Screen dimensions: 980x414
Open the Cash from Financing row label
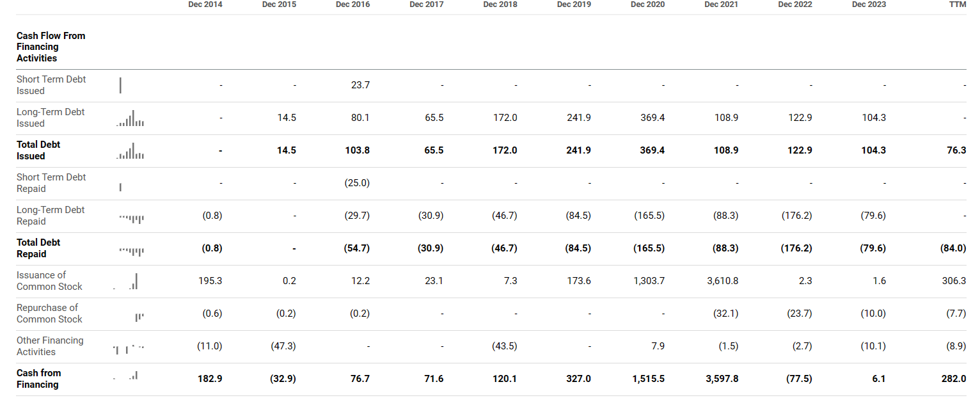39,379
